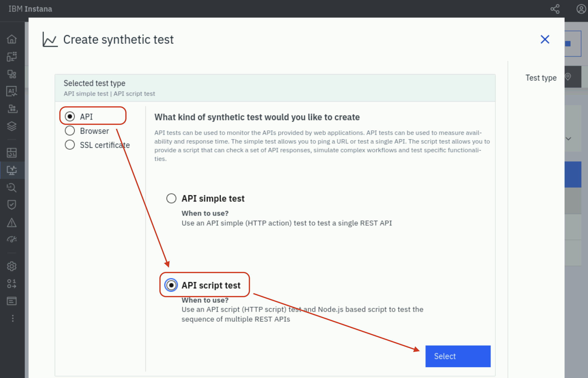Click the layers stack sidebar icon

tap(12, 126)
